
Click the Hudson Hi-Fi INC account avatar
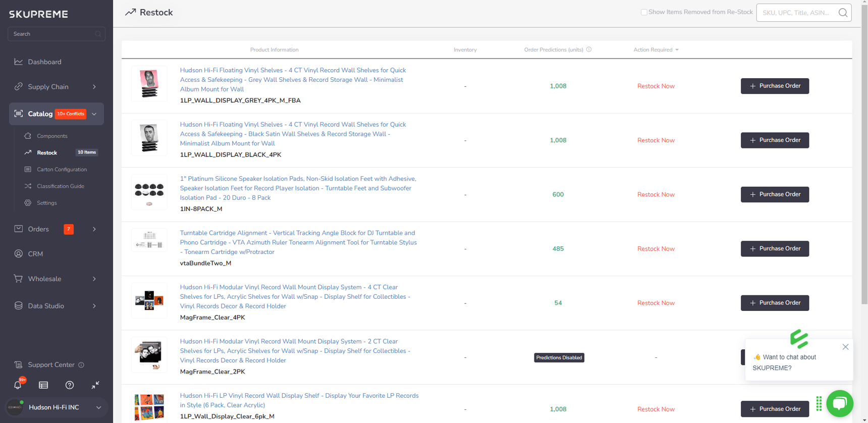[15, 407]
